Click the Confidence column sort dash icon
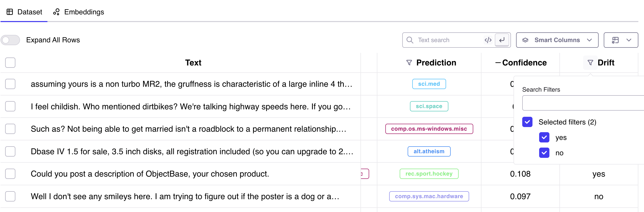The height and width of the screenshot is (212, 644). tap(498, 63)
